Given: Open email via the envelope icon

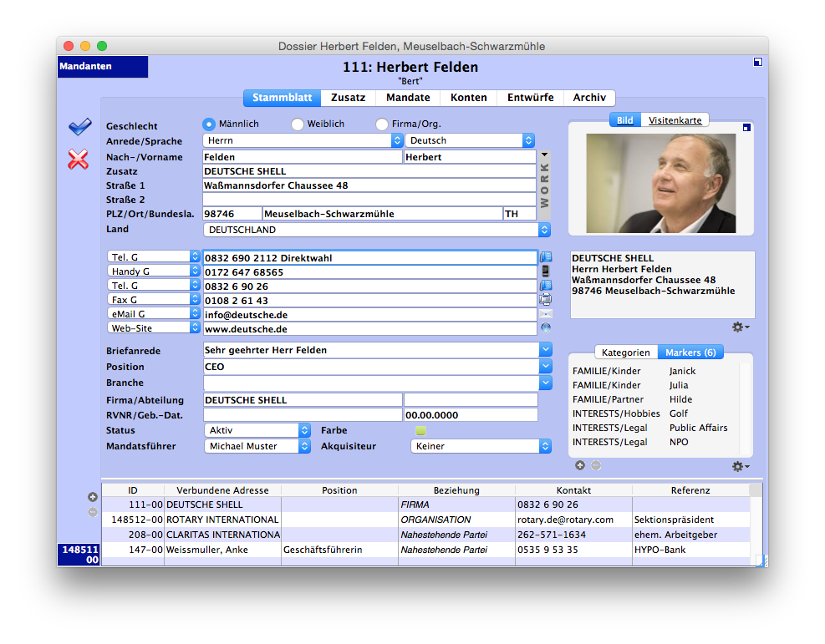Looking at the screenshot, I should (x=546, y=313).
